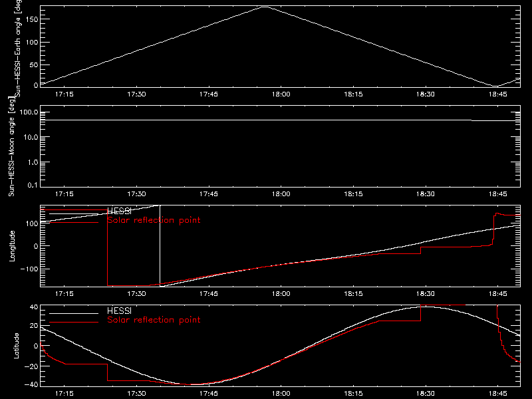Click the 1.0 tick label on Moon angle plot
The width and height of the screenshot is (532, 399).
coord(33,162)
